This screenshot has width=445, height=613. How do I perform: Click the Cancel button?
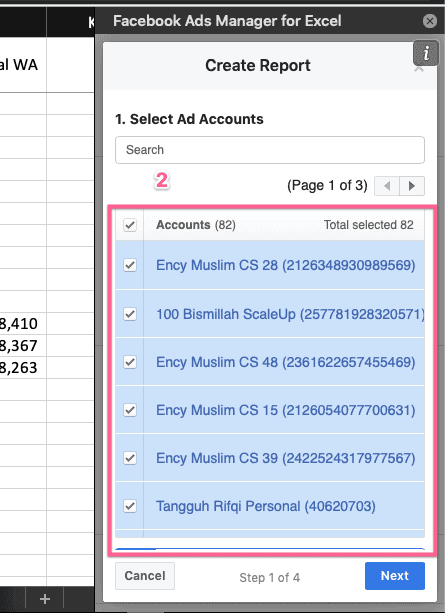[x=145, y=576]
